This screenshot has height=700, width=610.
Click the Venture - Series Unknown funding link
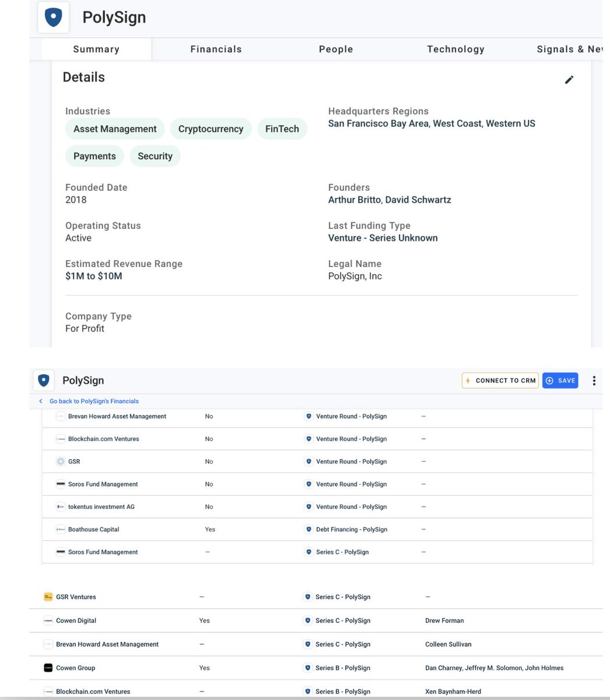click(383, 238)
